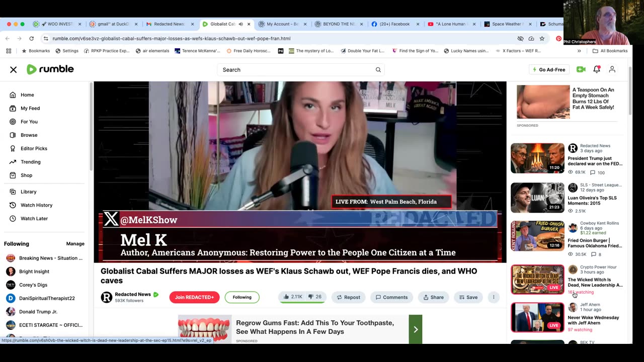Click the search magnifier icon
This screenshot has height=362, width=644.
point(378,70)
